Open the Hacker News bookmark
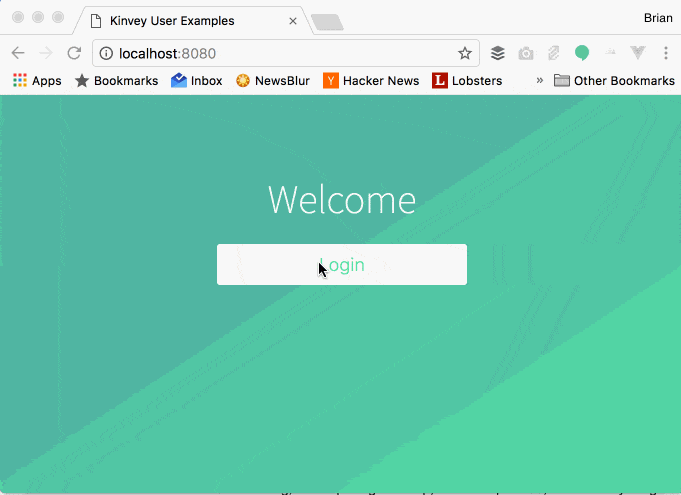The image size is (681, 495). pos(371,80)
